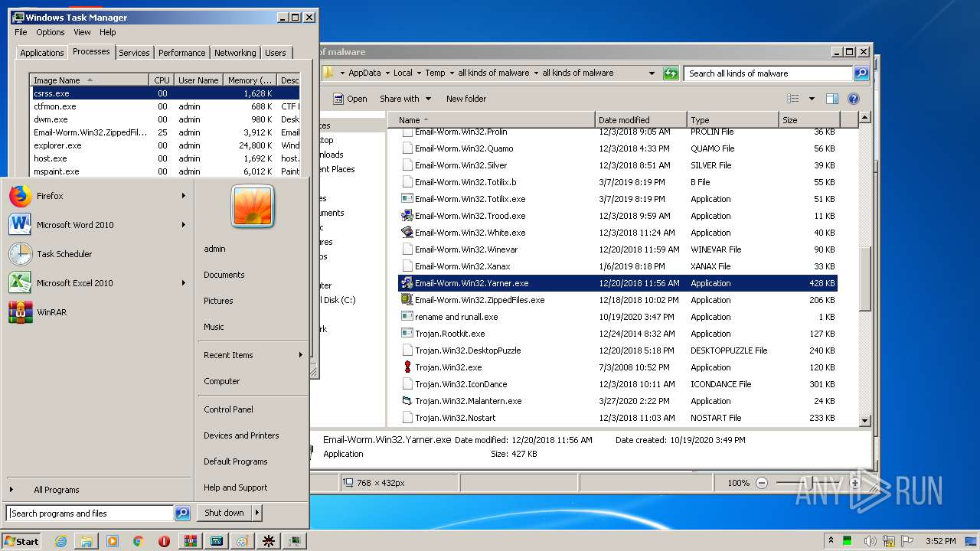The image size is (980, 551).
Task: Click the admin user picture in Start menu
Action: [253, 207]
